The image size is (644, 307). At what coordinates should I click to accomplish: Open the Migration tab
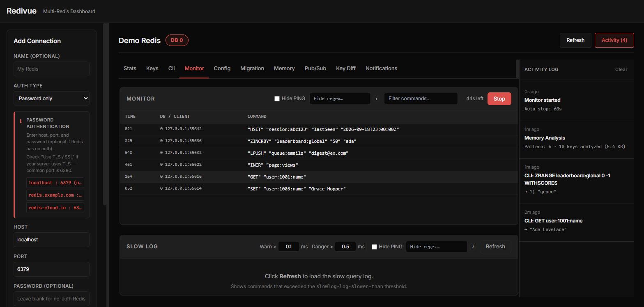(252, 69)
